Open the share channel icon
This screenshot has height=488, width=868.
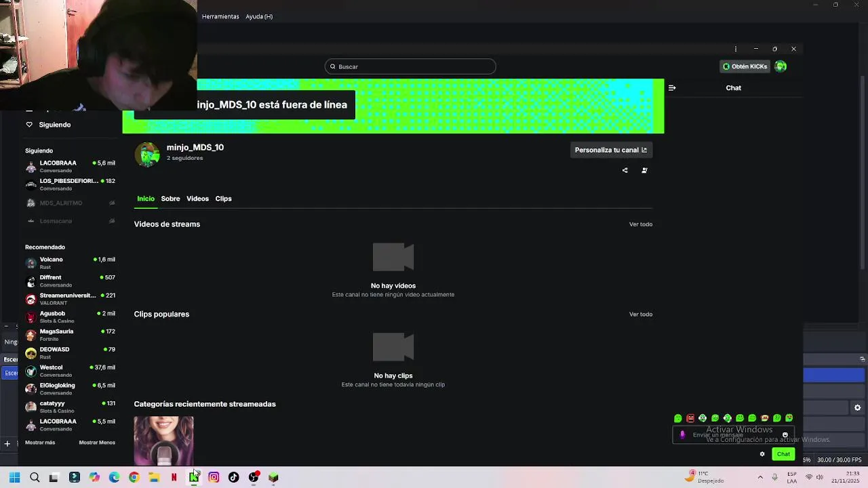pos(625,170)
